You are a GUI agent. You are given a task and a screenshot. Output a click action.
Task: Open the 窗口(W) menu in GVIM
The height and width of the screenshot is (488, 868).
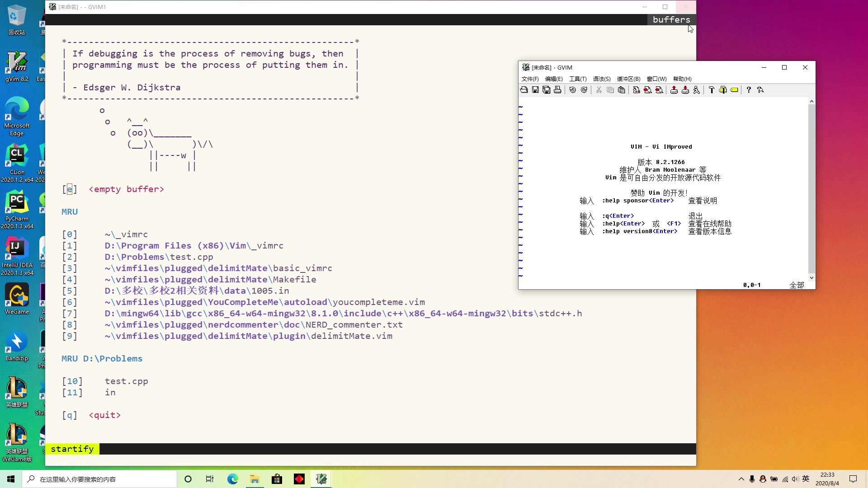coord(656,79)
